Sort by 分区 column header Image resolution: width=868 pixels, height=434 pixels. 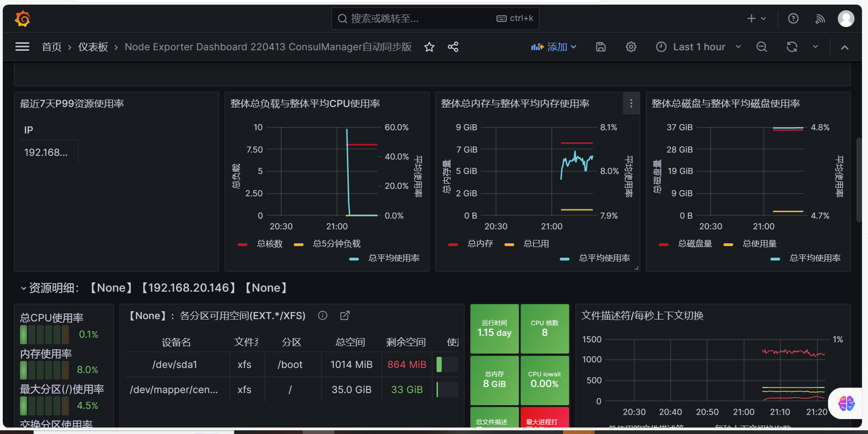point(292,342)
